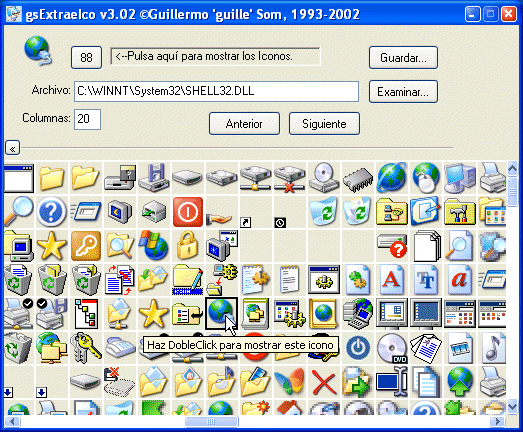Viewport: 523px width, 432px height.
Task: Select the 3.5 floppy disk drive icon
Action: (154, 178)
